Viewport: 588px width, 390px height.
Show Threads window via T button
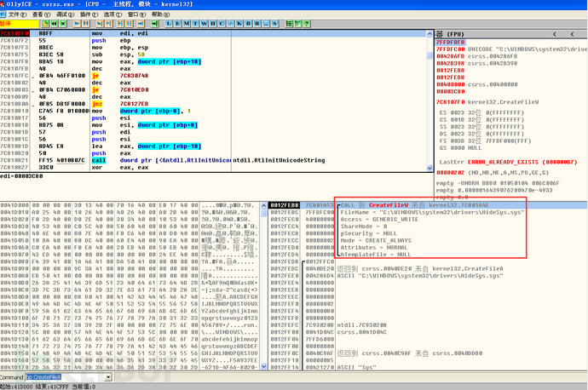click(x=195, y=24)
